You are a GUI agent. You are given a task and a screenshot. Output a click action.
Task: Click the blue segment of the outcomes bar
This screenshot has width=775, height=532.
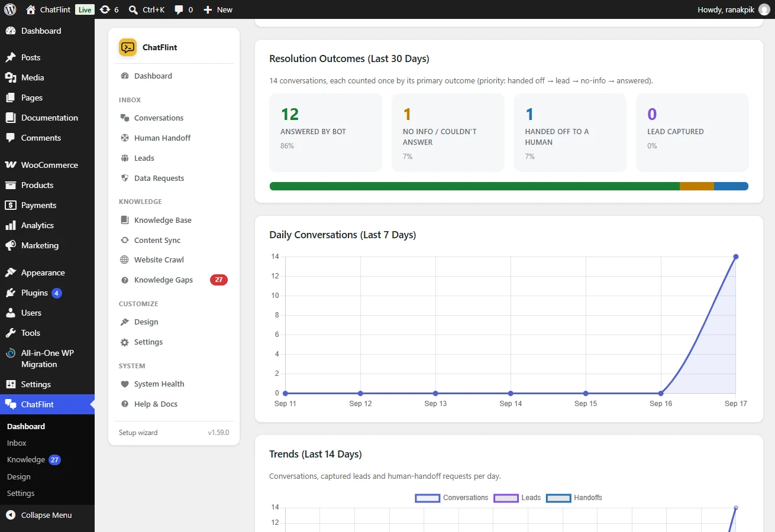pyautogui.click(x=731, y=186)
